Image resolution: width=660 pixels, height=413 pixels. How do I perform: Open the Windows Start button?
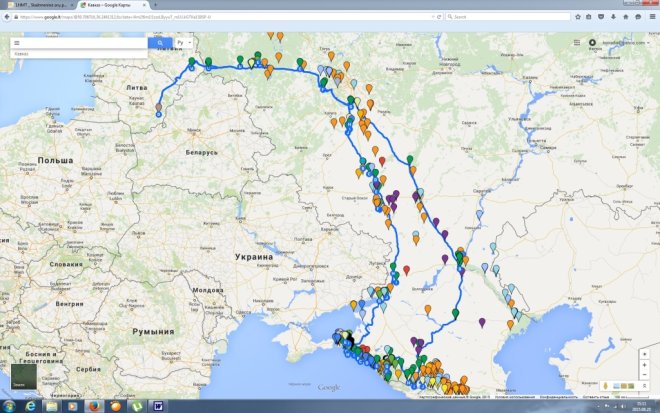pos(9,406)
